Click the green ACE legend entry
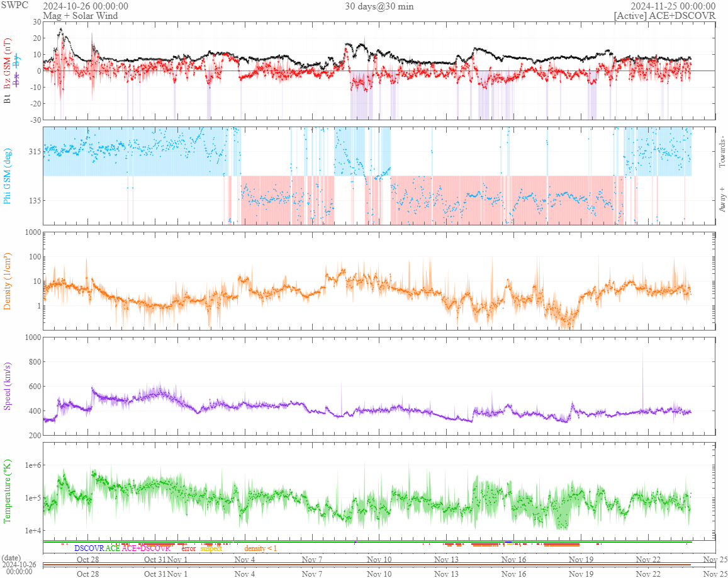Image resolution: width=728 pixels, height=578 pixels. pyautogui.click(x=113, y=548)
